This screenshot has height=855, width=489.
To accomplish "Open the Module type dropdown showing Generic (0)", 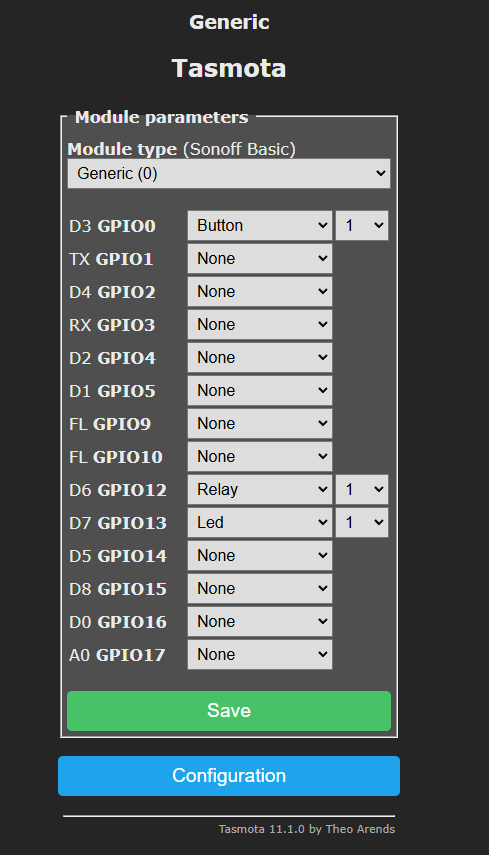I will [229, 173].
